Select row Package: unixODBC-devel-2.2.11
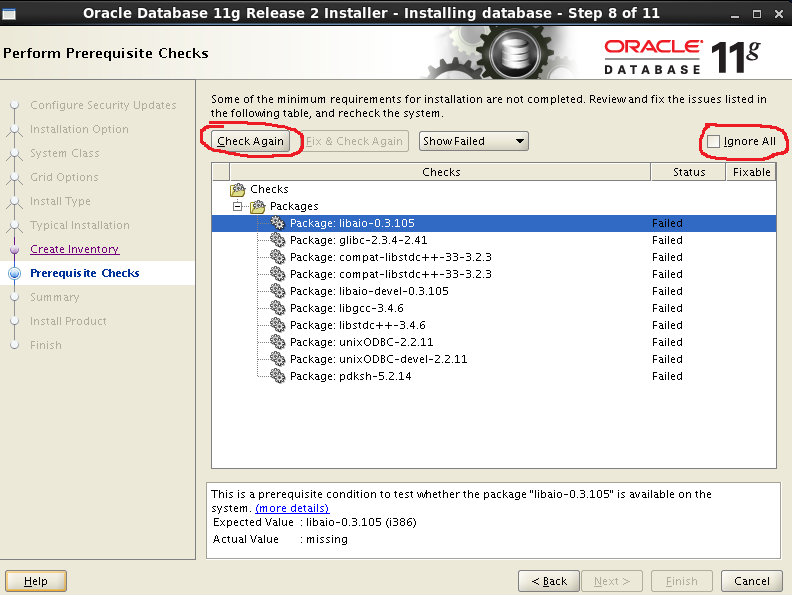This screenshot has width=792, height=595. click(493, 359)
